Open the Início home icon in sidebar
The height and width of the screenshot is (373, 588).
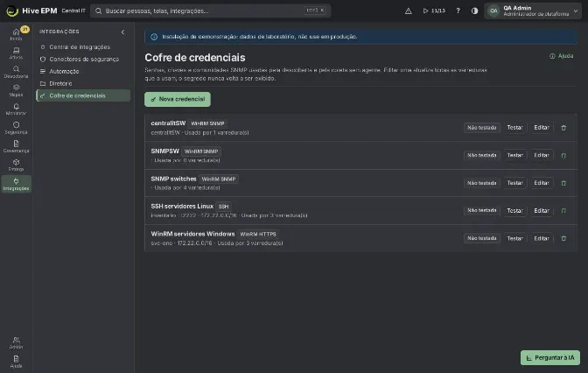pos(16,34)
